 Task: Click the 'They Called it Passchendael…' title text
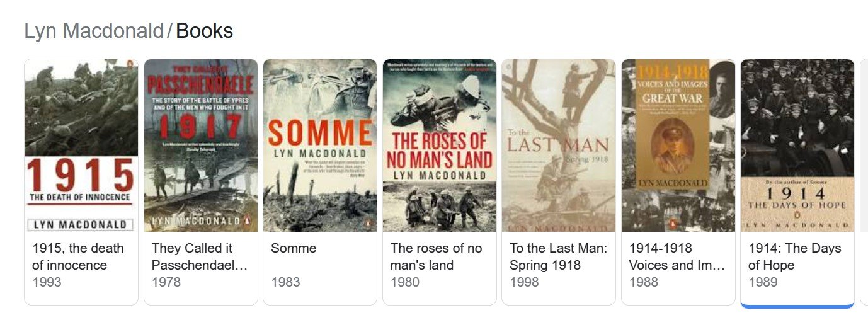click(200, 256)
